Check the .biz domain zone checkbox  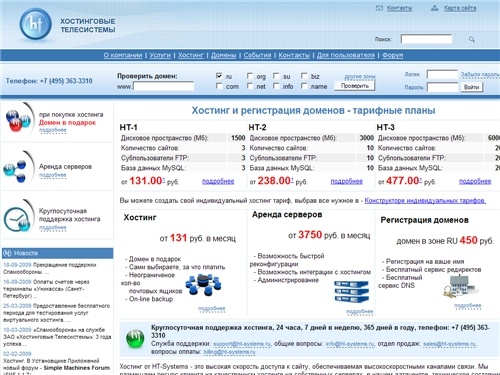tap(304, 76)
